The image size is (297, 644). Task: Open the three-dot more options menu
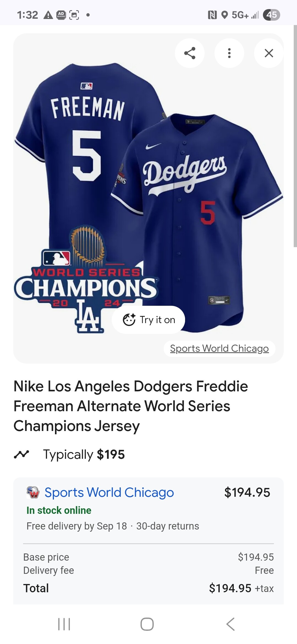point(229,53)
